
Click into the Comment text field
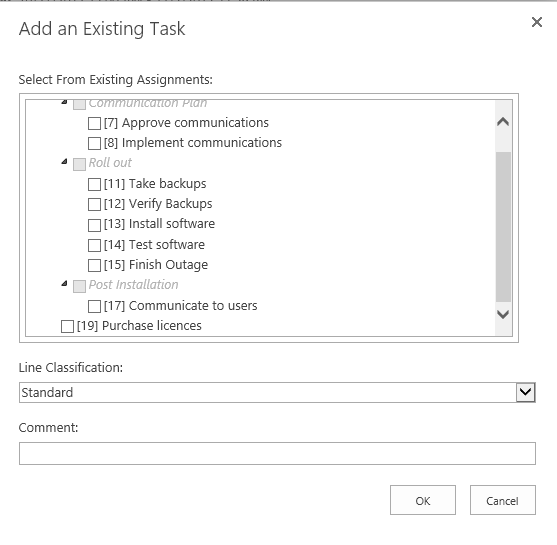click(277, 453)
